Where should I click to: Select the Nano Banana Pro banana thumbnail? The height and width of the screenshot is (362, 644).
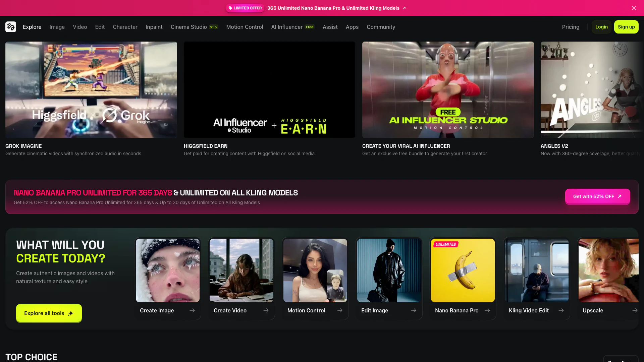(x=463, y=270)
